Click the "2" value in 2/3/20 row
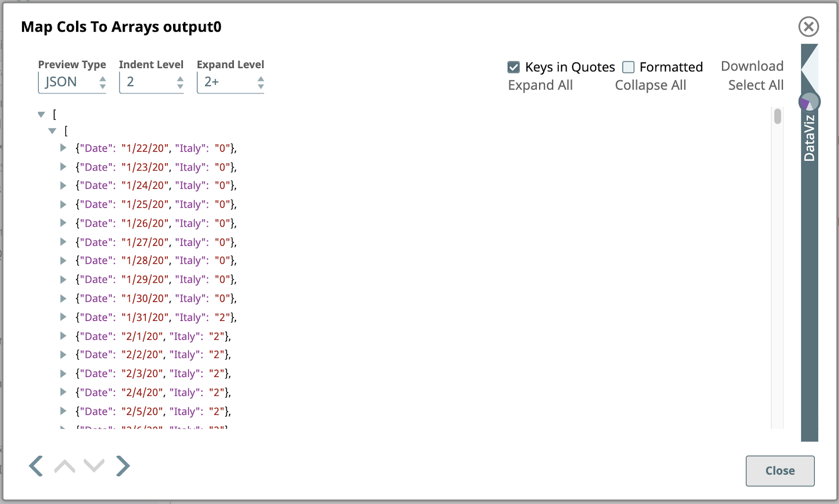Image resolution: width=839 pixels, height=504 pixels. click(217, 373)
